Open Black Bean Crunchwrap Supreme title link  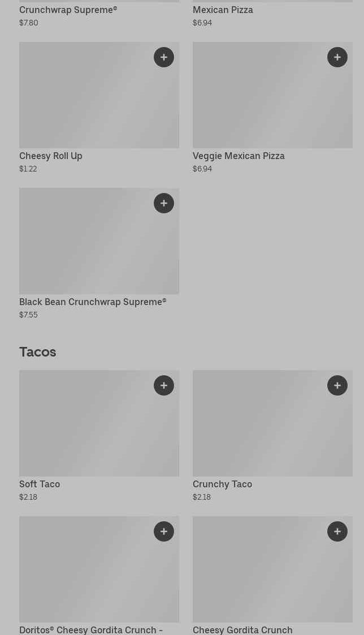[x=93, y=302]
